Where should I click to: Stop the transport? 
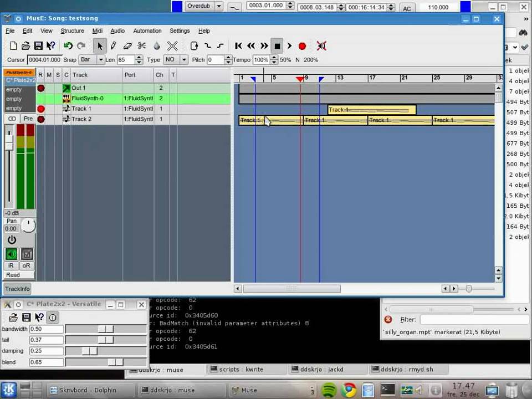pos(277,46)
